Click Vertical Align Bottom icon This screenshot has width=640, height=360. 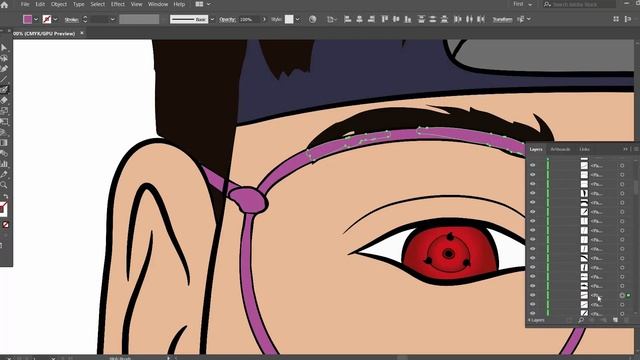coord(408,19)
